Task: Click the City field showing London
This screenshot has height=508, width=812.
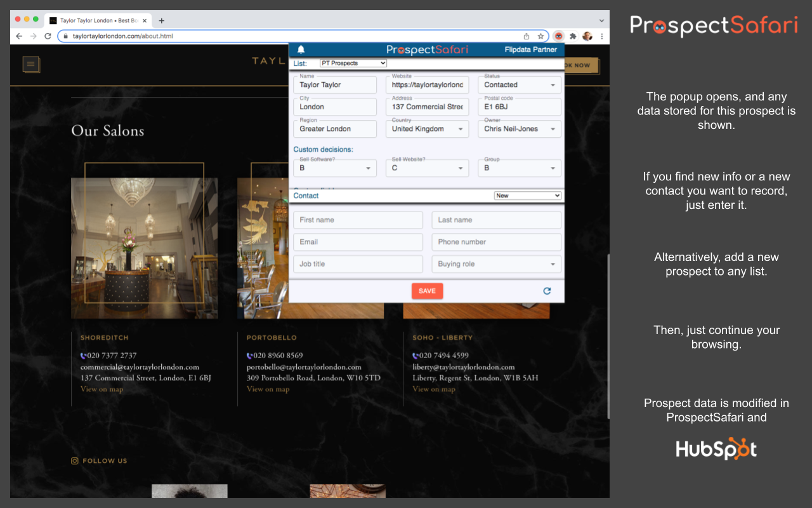Action: (335, 107)
